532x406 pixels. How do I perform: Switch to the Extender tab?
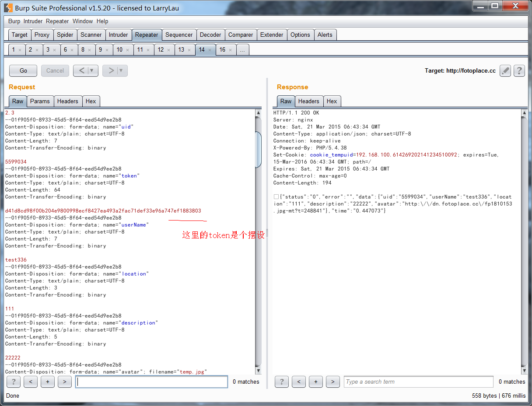click(x=272, y=35)
